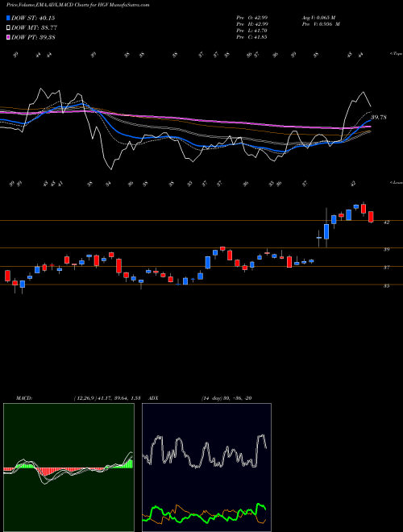Select the 'DOW ST: 40.15' legend label
The width and height of the screenshot is (403, 532).
click(33, 18)
